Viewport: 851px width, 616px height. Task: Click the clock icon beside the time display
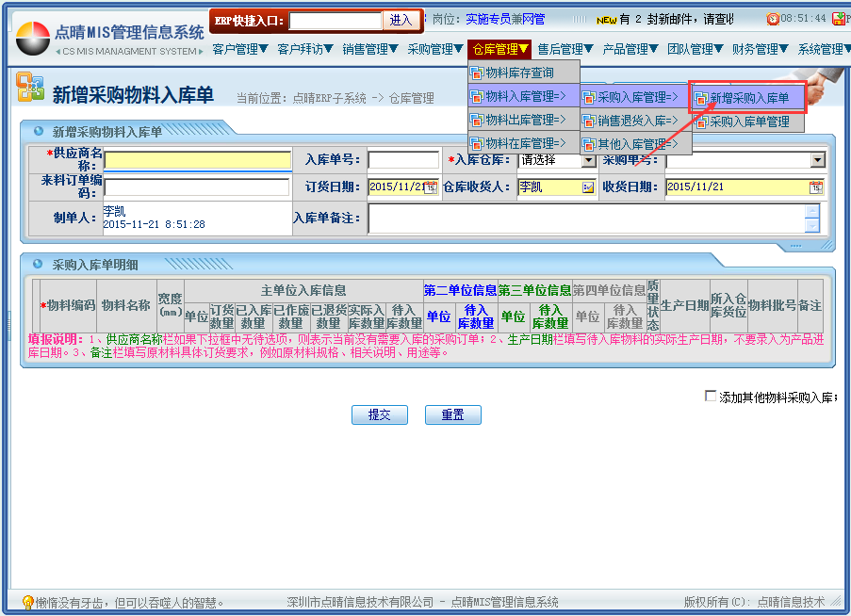click(772, 19)
